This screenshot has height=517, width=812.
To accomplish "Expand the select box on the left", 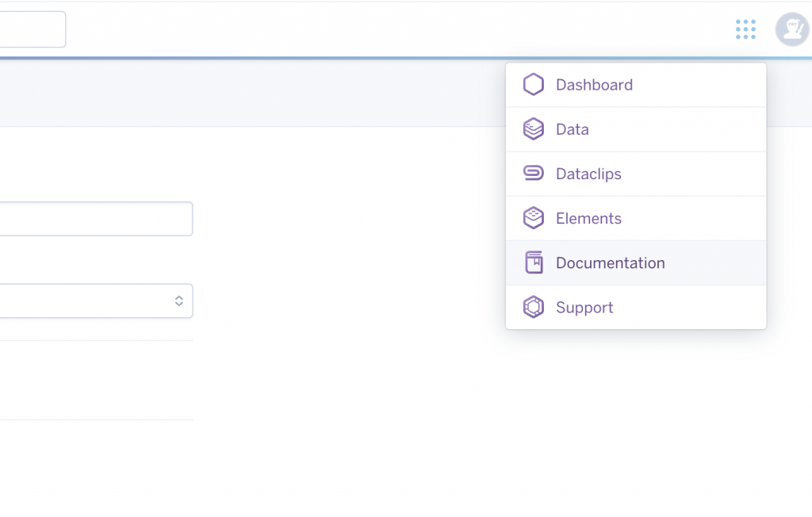I will pyautogui.click(x=87, y=301).
